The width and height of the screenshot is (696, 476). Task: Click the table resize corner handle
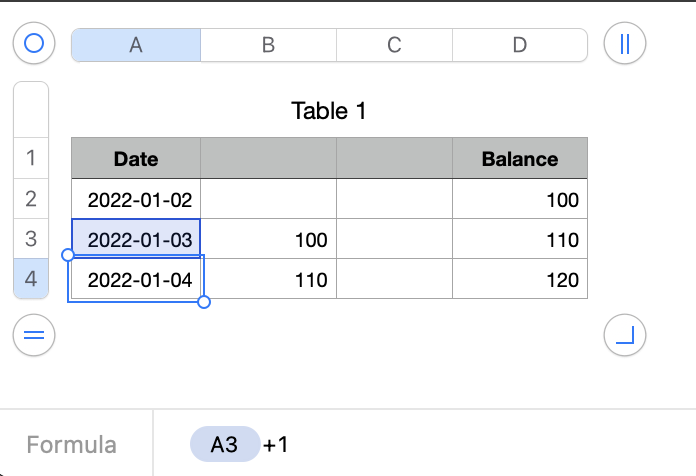click(625, 336)
